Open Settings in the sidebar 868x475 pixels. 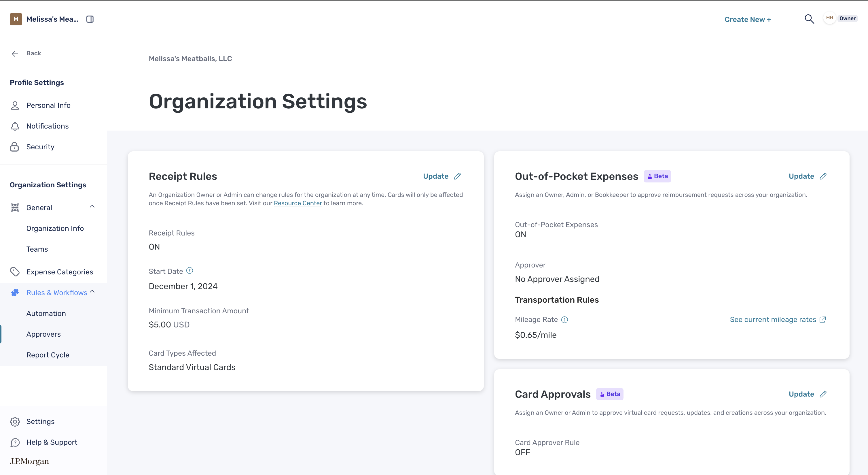pos(40,421)
